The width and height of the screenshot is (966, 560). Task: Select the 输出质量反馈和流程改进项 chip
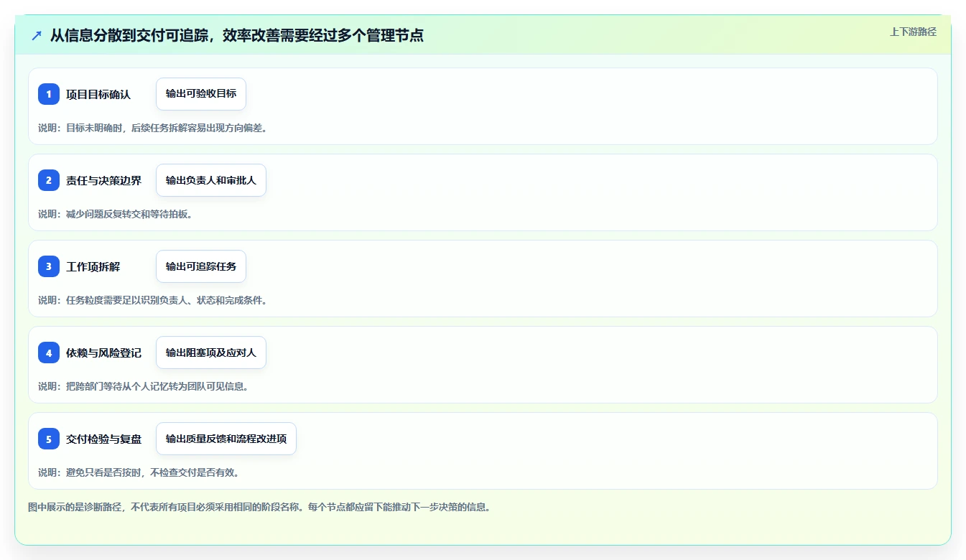click(x=226, y=439)
